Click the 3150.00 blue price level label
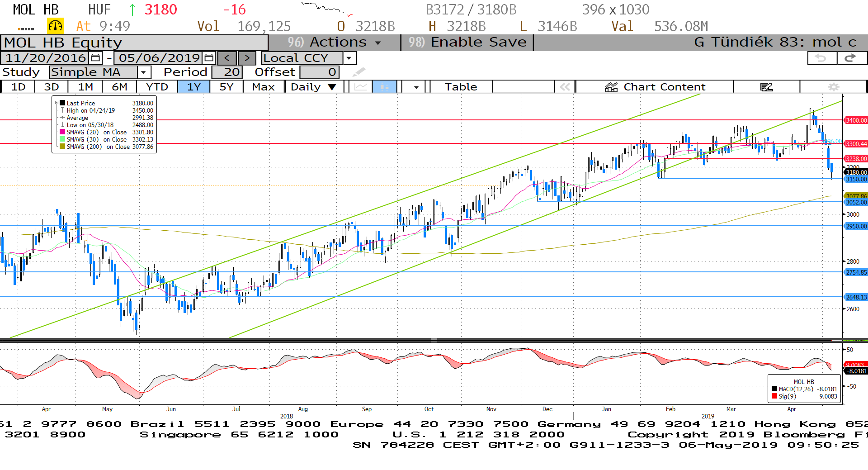The width and height of the screenshot is (868, 470). (x=856, y=179)
